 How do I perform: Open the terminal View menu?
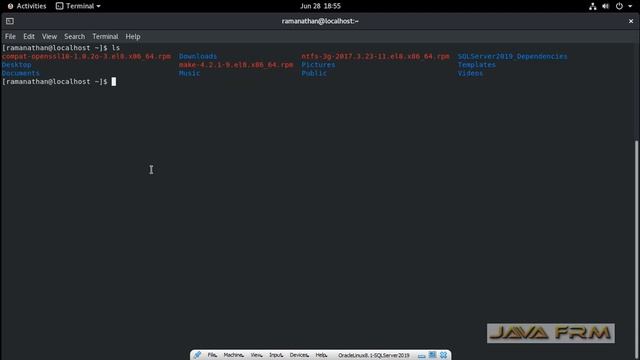click(x=49, y=36)
